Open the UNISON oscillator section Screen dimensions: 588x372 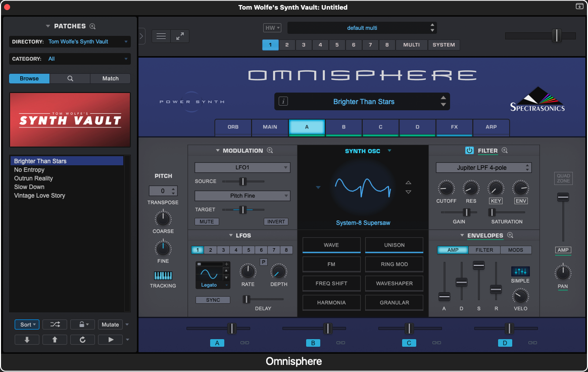tap(394, 245)
